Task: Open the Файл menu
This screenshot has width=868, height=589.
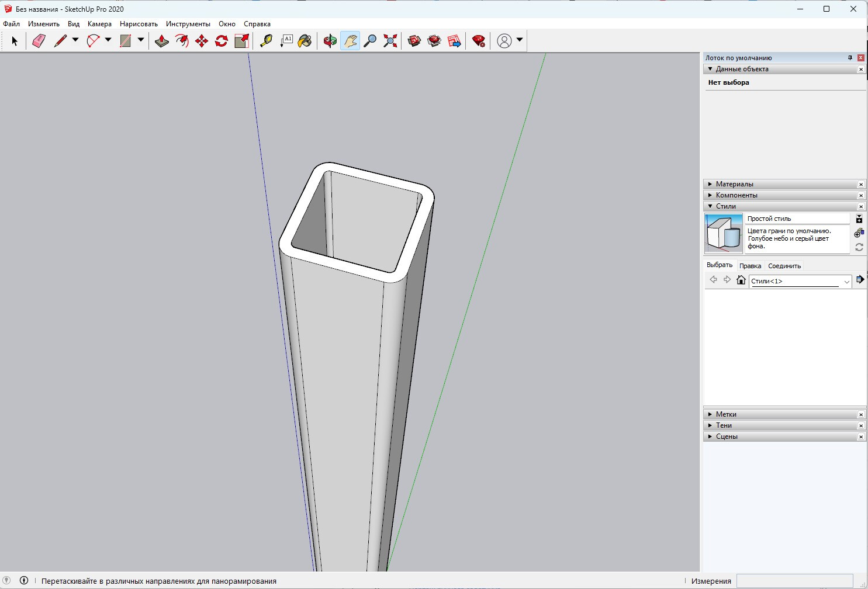Action: coord(12,24)
